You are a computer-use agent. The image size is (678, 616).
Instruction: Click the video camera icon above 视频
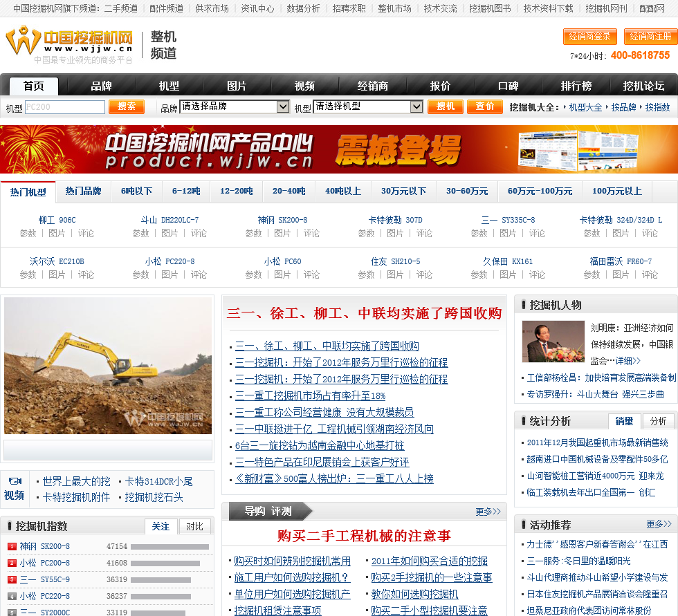[x=15, y=480]
